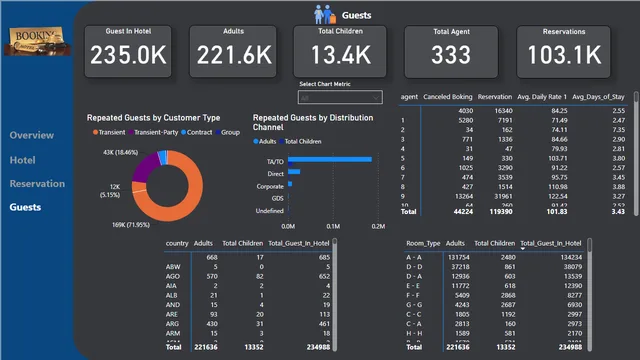
Task: Select the Guests page tab
Action: 25,207
